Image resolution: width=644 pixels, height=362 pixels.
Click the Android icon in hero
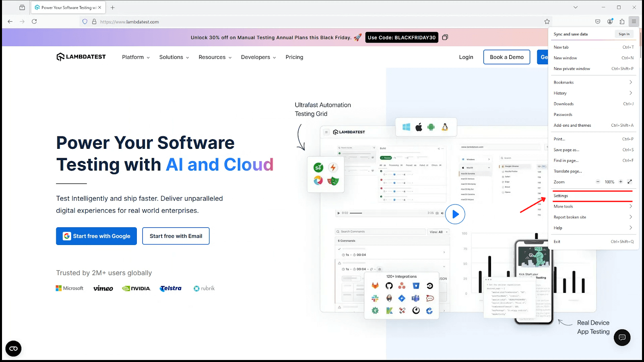431,127
